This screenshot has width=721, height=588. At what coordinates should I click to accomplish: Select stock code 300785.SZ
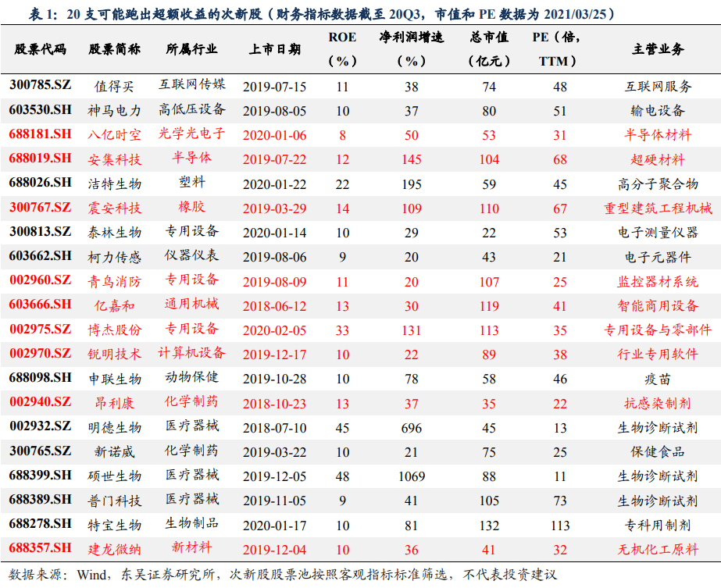point(41,85)
